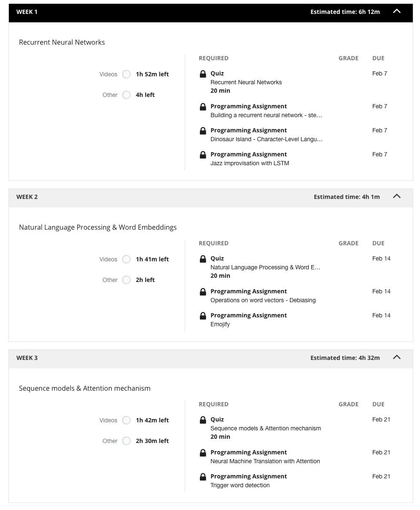
Task: Click lock icon next to Debiasing assignment
Action: [x=203, y=292]
